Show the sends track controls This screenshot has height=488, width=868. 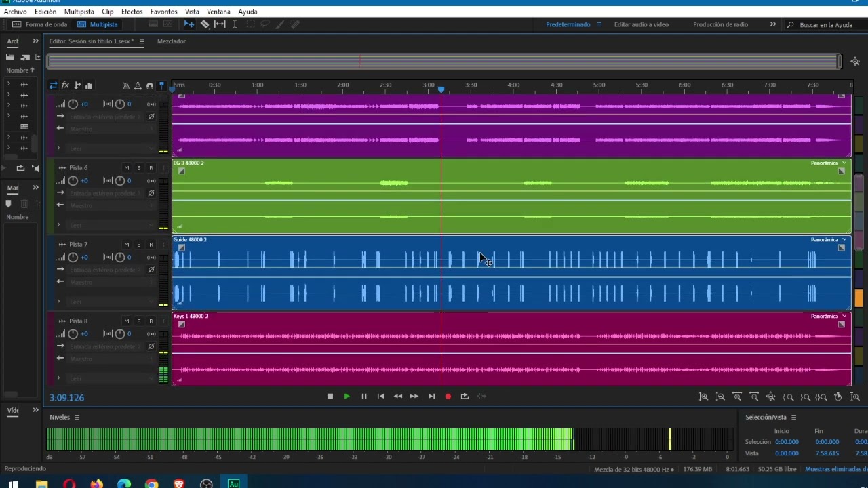(x=77, y=85)
